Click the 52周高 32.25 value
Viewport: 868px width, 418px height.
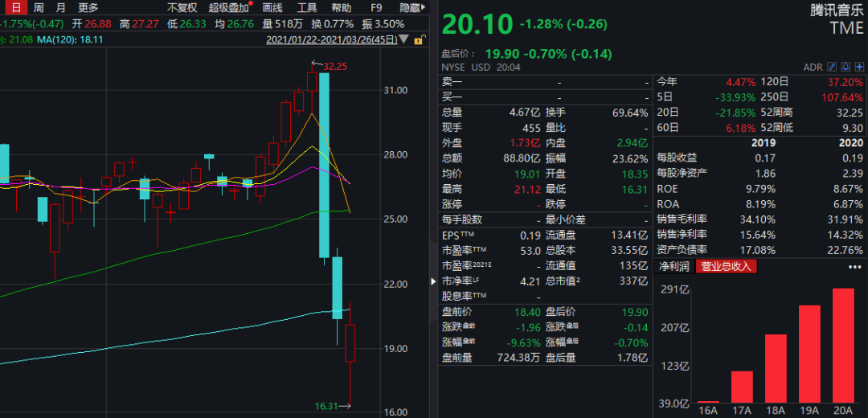[851, 113]
